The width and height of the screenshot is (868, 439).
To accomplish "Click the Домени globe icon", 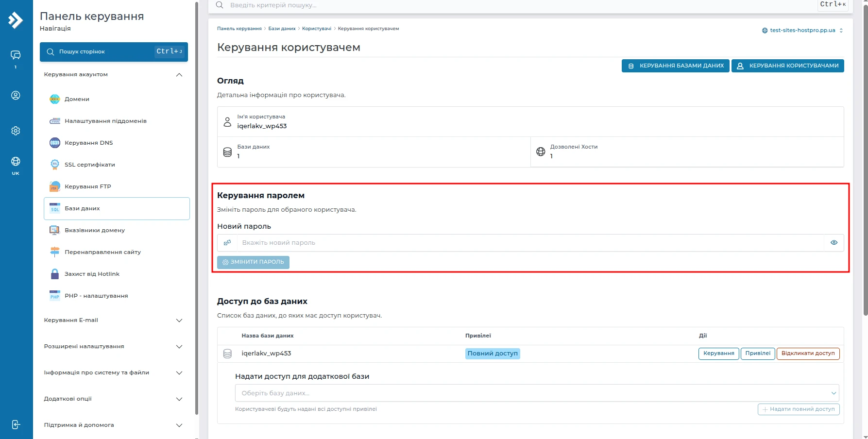I will (55, 99).
